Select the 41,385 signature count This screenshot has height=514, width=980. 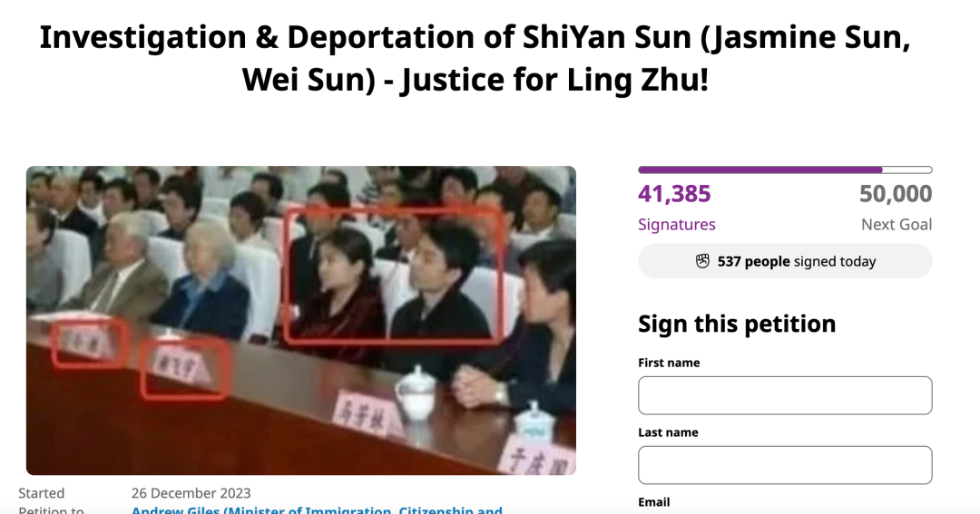(x=674, y=194)
